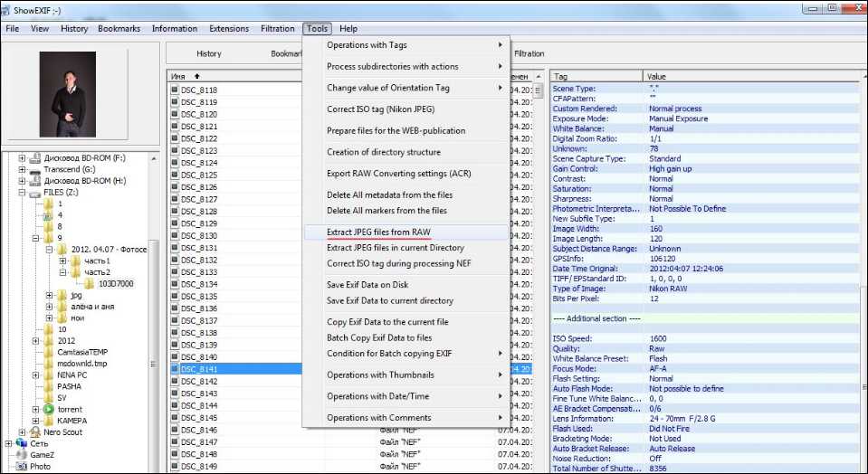The width and height of the screenshot is (868, 474).
Task: Select Delete All metadata from the files
Action: (x=390, y=195)
